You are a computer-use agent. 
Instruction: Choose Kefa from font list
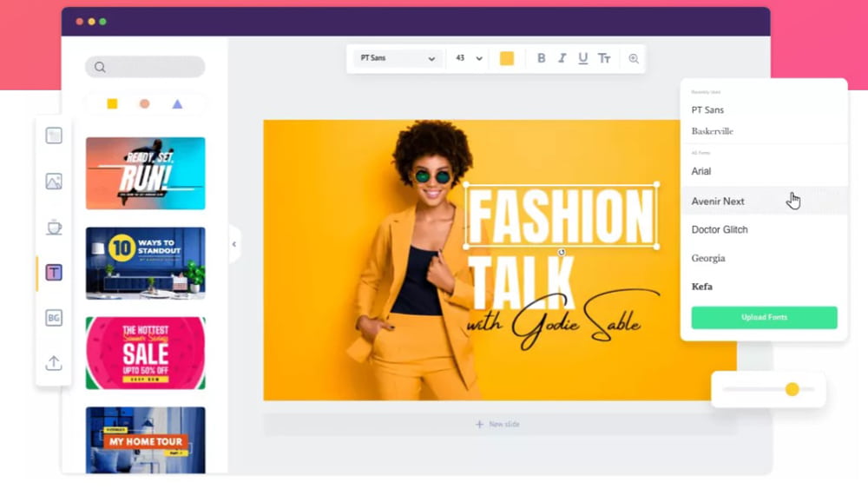point(702,287)
